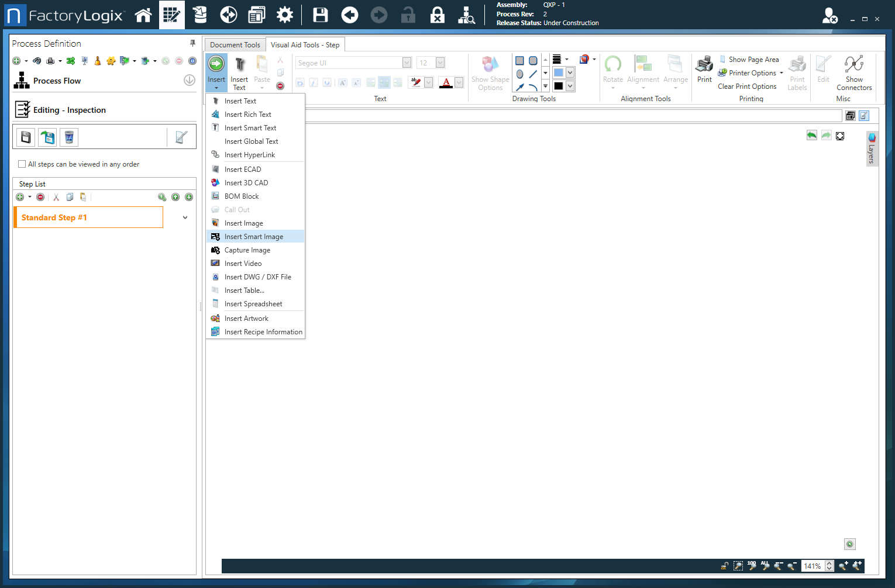Click the Layers tab on the canvas edge
Image resolution: width=895 pixels, height=588 pixels.
click(x=872, y=148)
